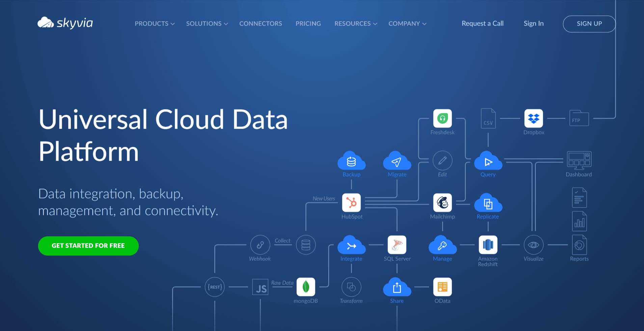Open the Replicate cloud icon
The width and height of the screenshot is (644, 331).
(x=488, y=203)
